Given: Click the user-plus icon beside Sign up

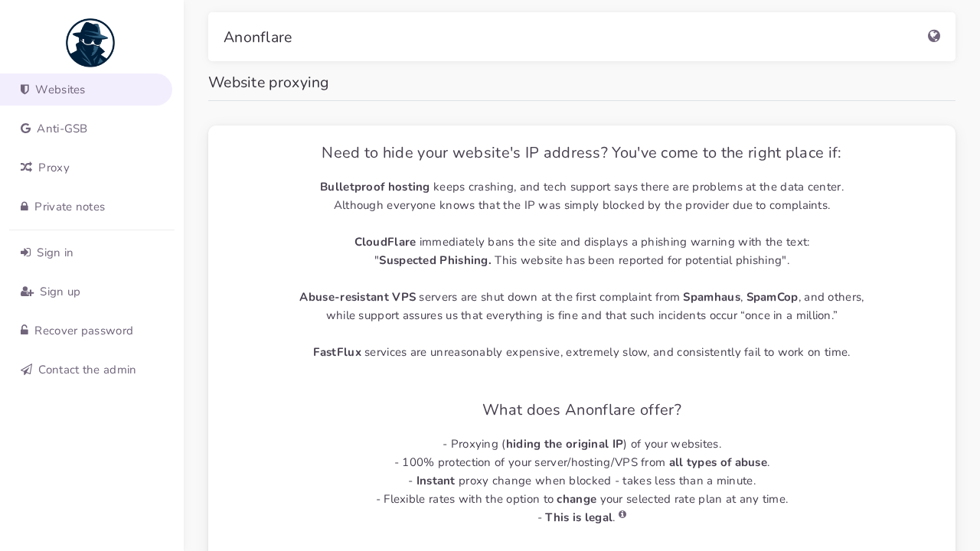Looking at the screenshot, I should (x=27, y=292).
